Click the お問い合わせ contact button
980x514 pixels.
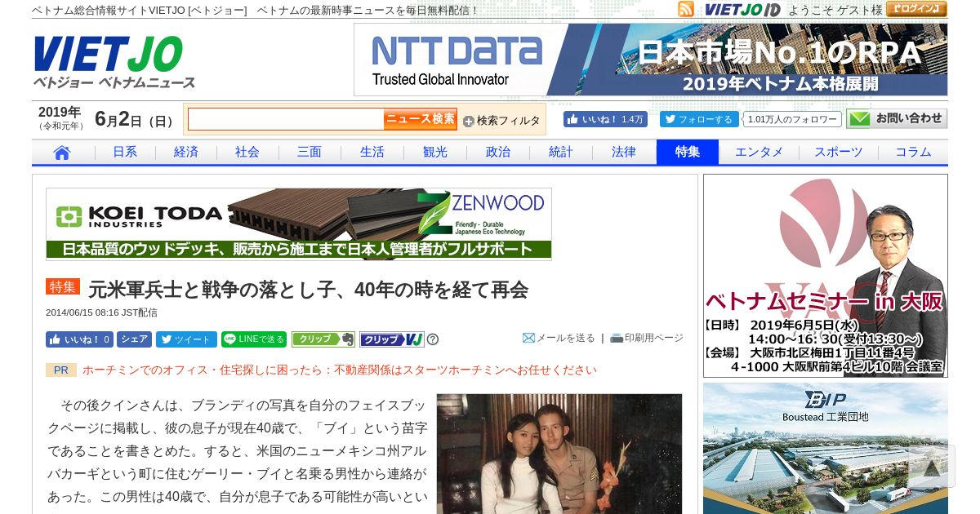click(897, 119)
